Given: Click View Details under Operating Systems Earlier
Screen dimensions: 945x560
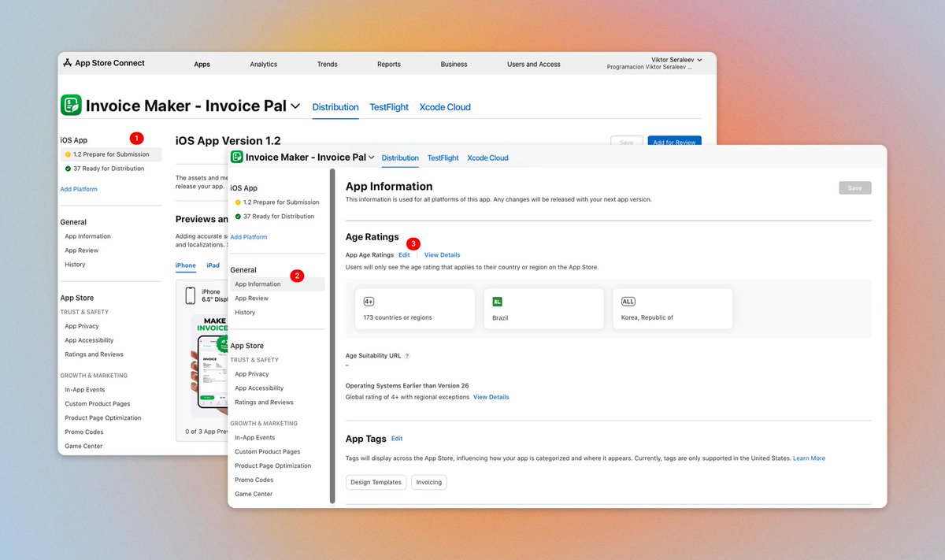Looking at the screenshot, I should (x=491, y=397).
